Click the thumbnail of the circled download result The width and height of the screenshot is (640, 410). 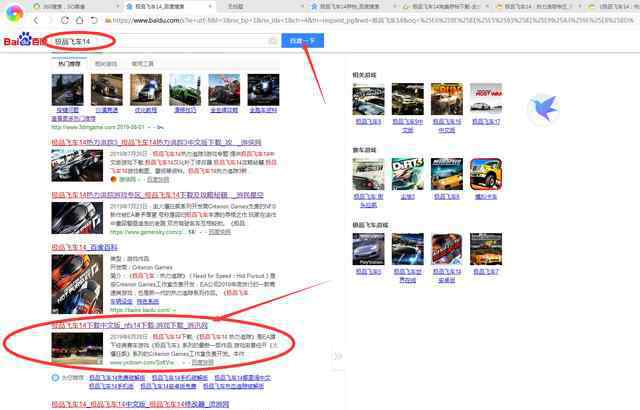pyautogui.click(x=77, y=349)
